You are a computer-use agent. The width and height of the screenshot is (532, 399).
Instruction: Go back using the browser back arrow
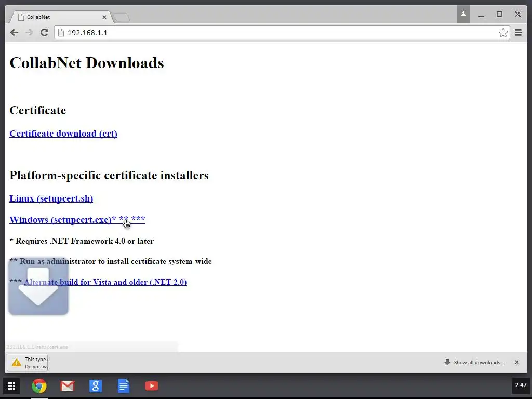pos(14,33)
